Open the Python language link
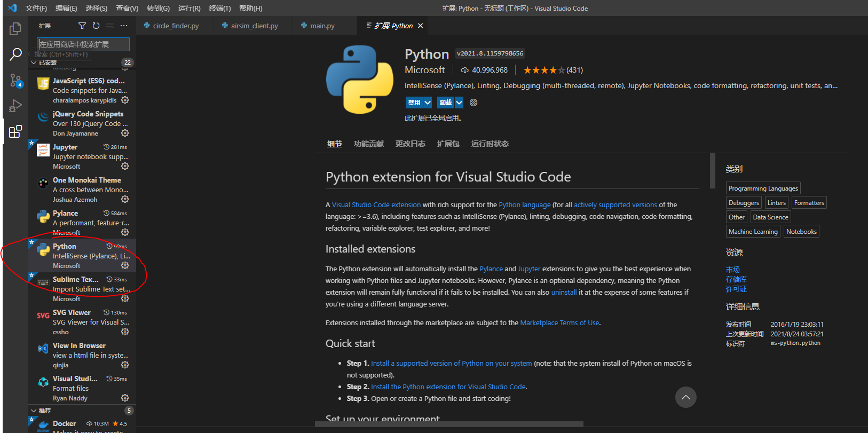Screen dimensions: 868x433 pyautogui.click(x=525, y=204)
